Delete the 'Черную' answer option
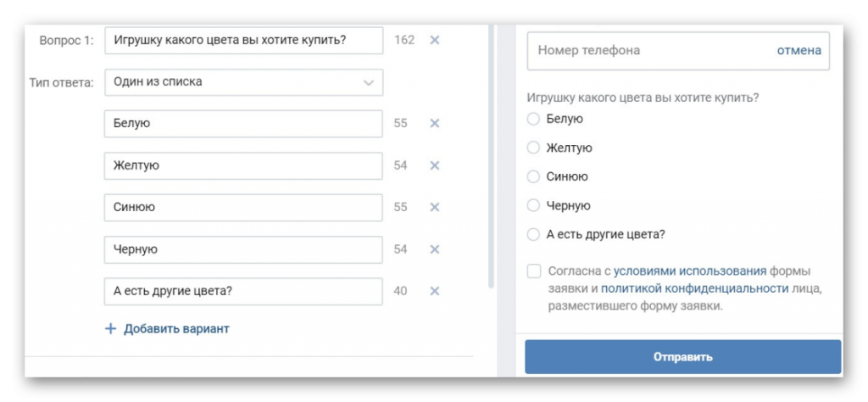Screen dimensions: 868x402 pyautogui.click(x=434, y=249)
